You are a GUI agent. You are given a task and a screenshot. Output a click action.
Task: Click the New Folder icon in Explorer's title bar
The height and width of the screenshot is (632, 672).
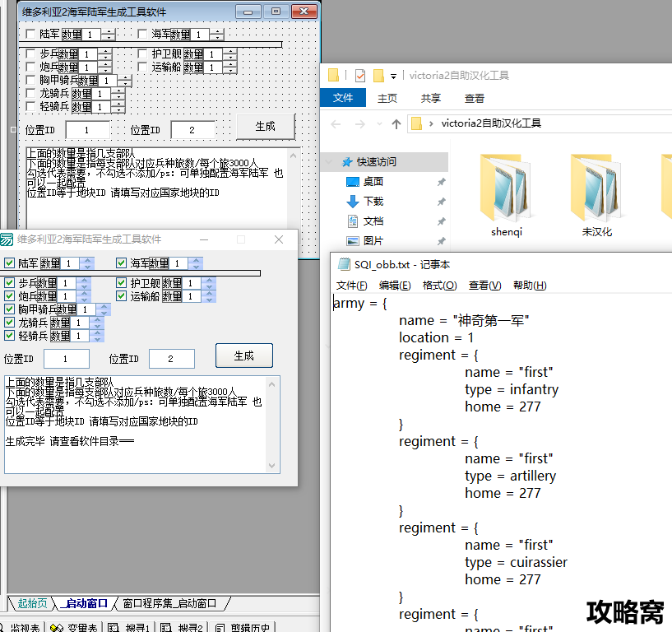(x=379, y=76)
